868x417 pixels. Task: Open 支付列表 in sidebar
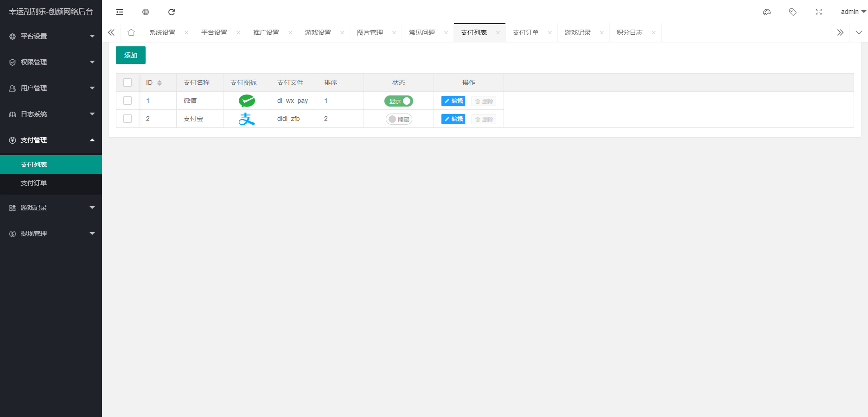click(x=51, y=164)
